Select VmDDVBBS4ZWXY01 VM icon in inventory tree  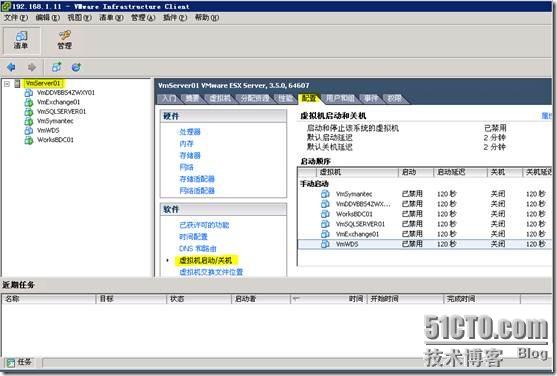tap(28, 93)
